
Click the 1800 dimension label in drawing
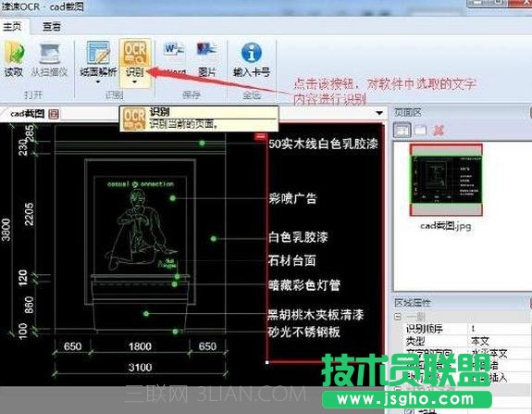(x=140, y=346)
